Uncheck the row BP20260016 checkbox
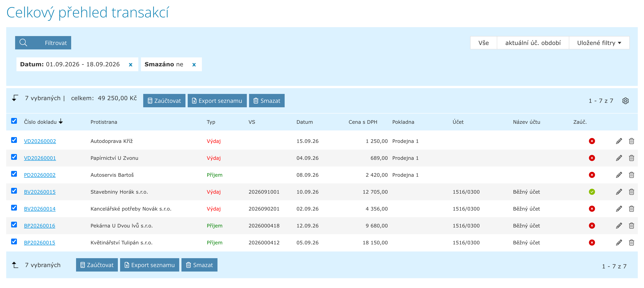The height and width of the screenshot is (288, 644). point(14,225)
